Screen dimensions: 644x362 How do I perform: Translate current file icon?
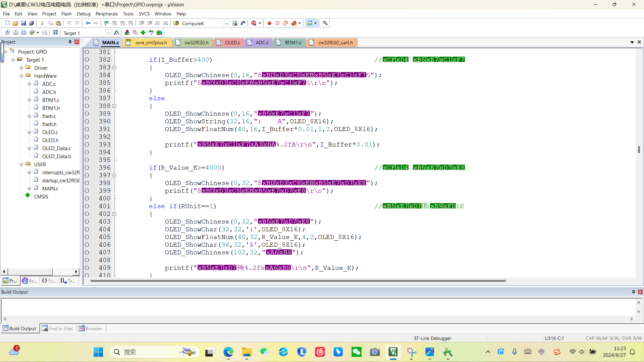[7, 33]
